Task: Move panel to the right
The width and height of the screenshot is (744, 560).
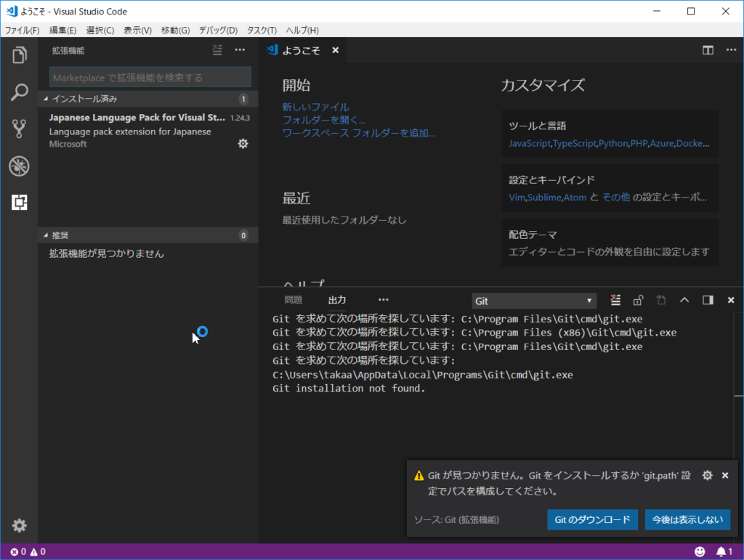Action: click(708, 300)
